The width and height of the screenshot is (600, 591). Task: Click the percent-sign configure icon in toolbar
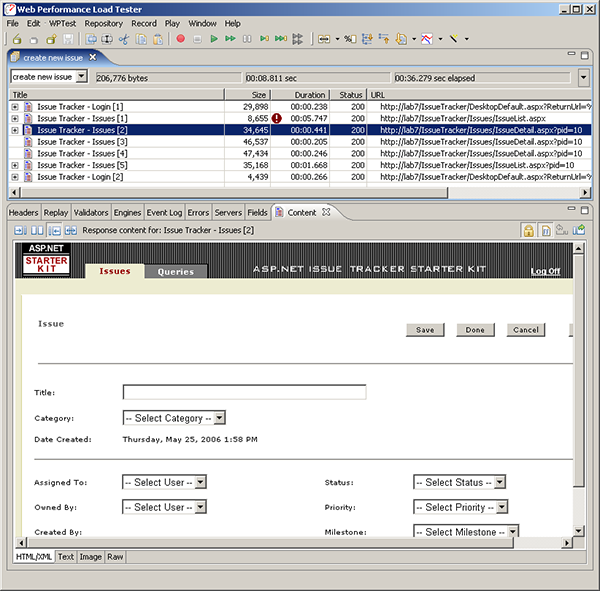pos(350,39)
